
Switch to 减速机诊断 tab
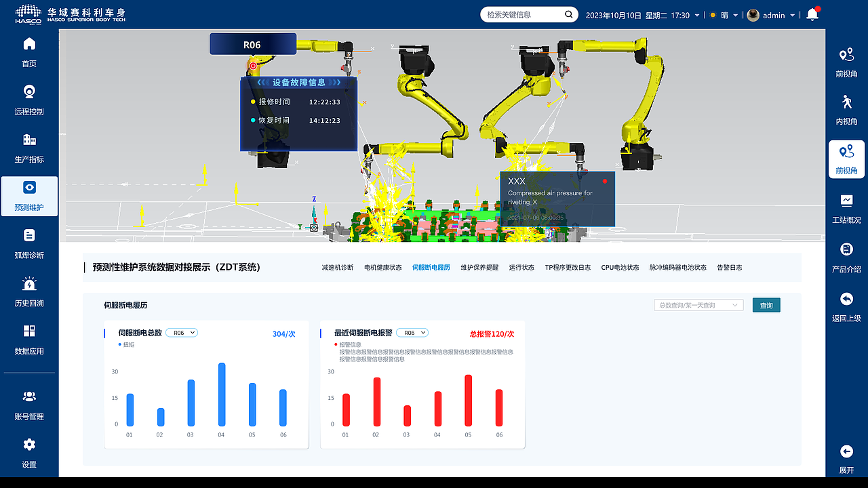338,268
